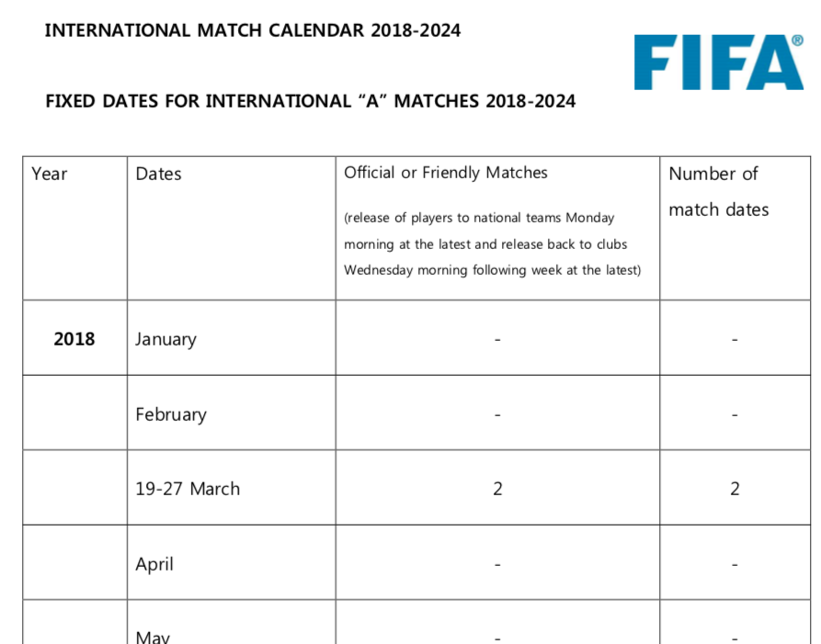
Task: Click the February match dates dash cell
Action: click(x=735, y=414)
